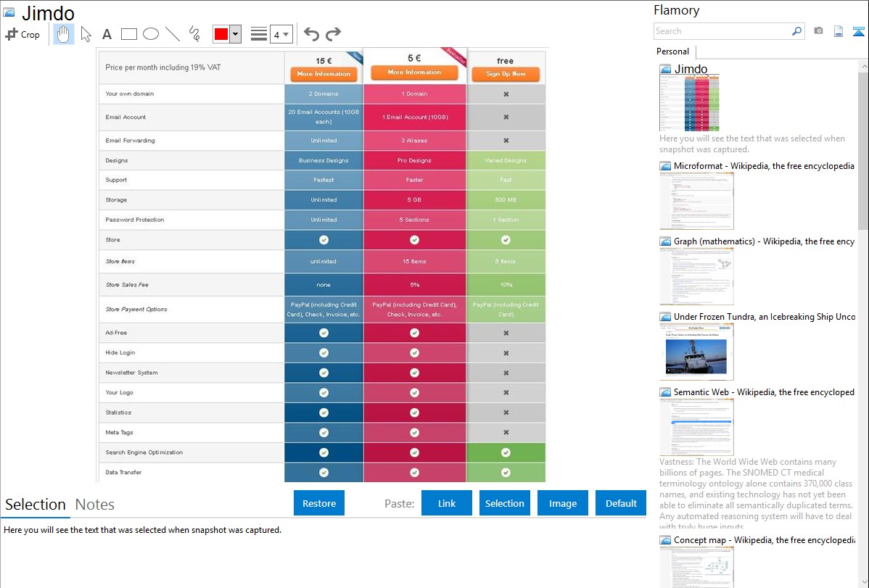This screenshot has width=869, height=588.
Task: Click the icon beside Graph (mathematics) title
Action: click(665, 241)
